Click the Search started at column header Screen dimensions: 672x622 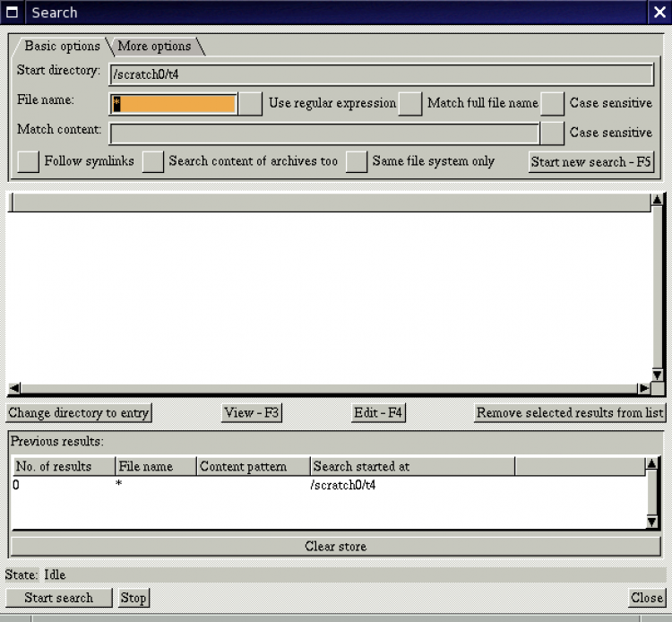coord(412,466)
